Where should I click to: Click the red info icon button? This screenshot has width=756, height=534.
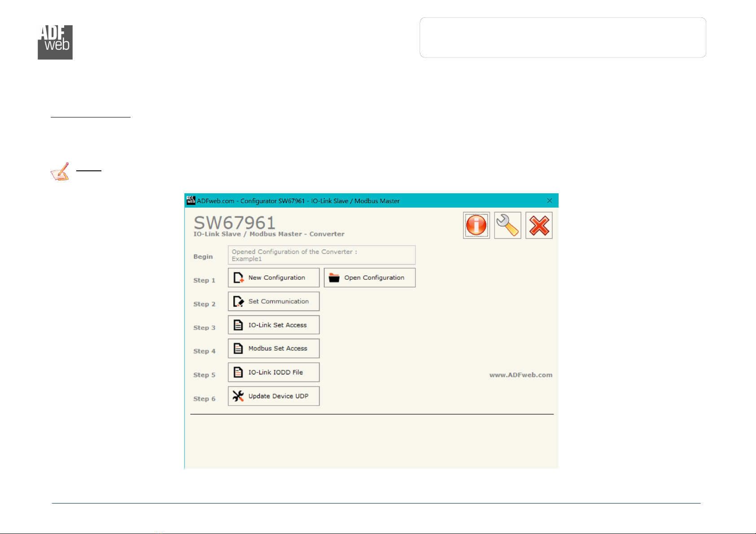(x=476, y=225)
